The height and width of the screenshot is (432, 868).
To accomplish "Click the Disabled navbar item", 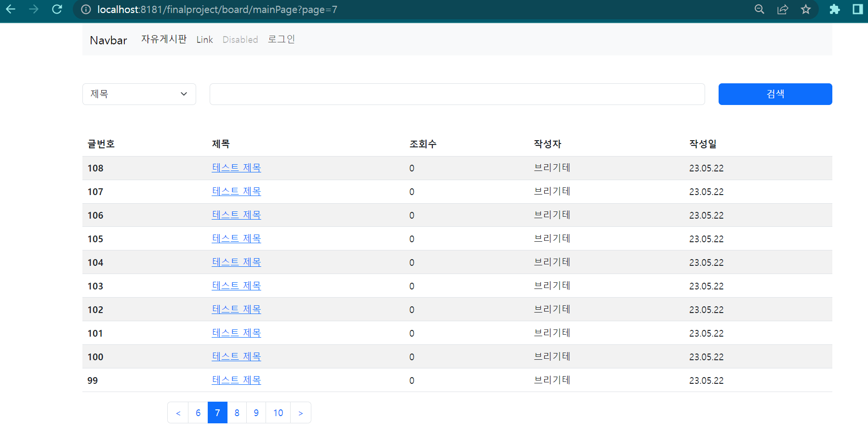I will pyautogui.click(x=240, y=39).
